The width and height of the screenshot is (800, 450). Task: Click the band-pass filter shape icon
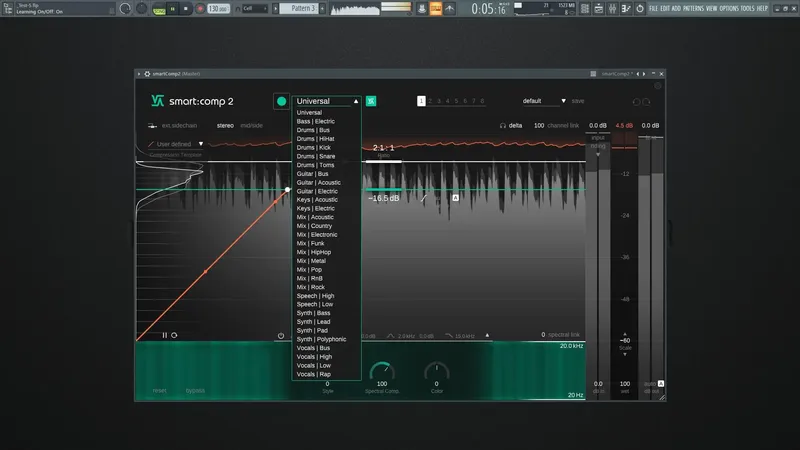pos(390,336)
